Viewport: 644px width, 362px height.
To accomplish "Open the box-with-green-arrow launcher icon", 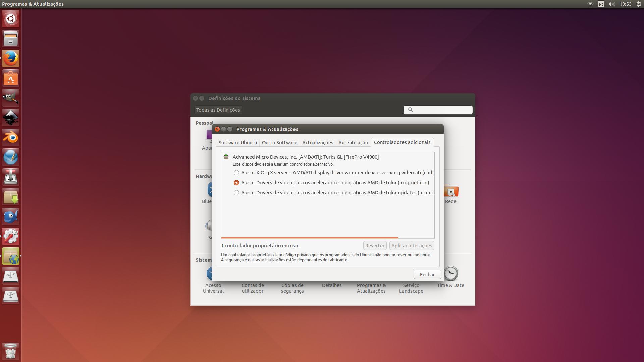I will [11, 197].
